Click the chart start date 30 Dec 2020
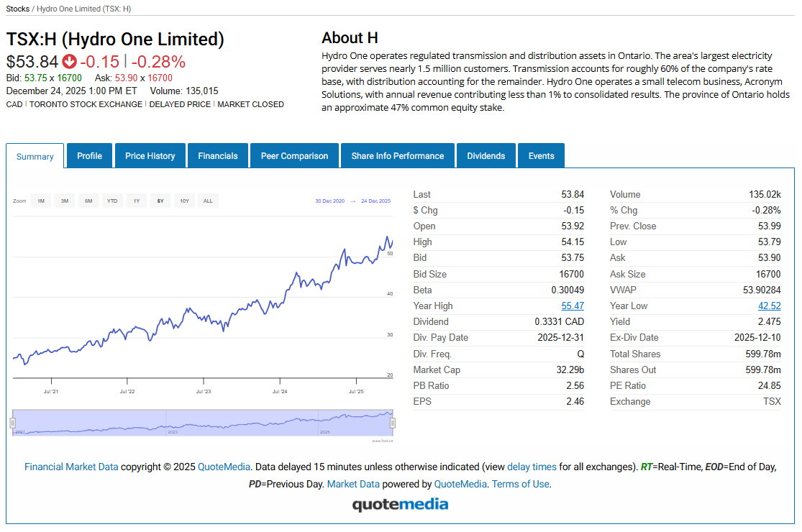This screenshot has height=532, width=802. (329, 201)
